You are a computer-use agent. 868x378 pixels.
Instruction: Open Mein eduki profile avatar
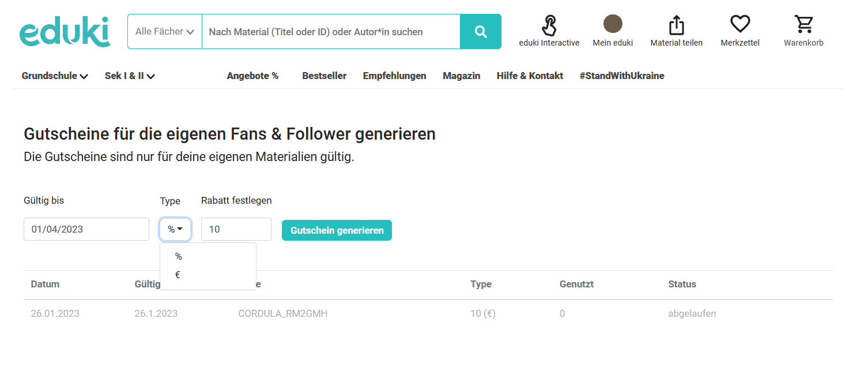pos(613,24)
